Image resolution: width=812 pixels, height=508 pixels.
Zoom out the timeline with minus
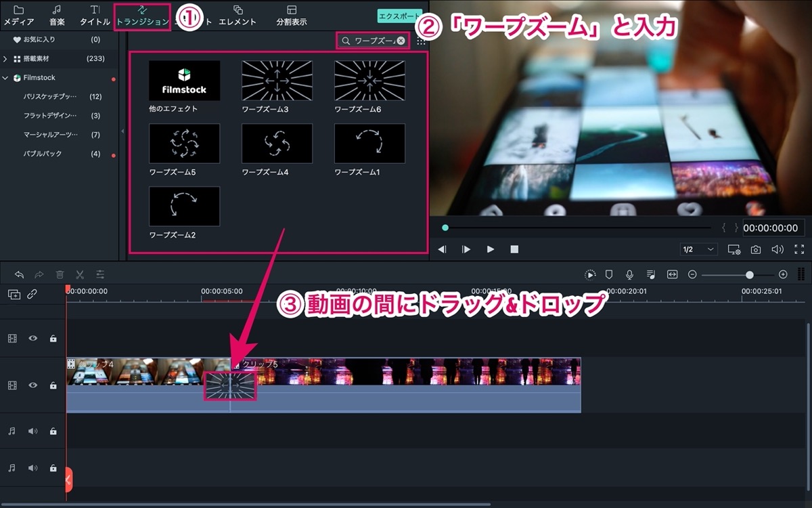pos(692,274)
